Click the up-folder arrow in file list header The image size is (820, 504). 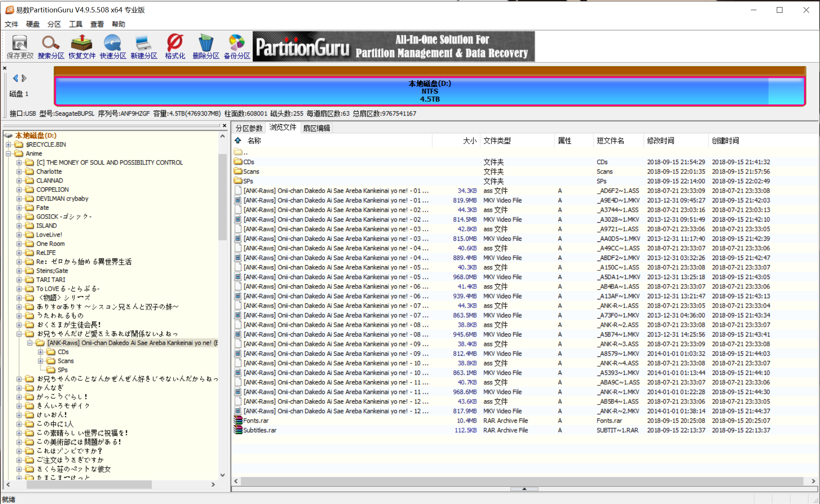click(x=238, y=140)
